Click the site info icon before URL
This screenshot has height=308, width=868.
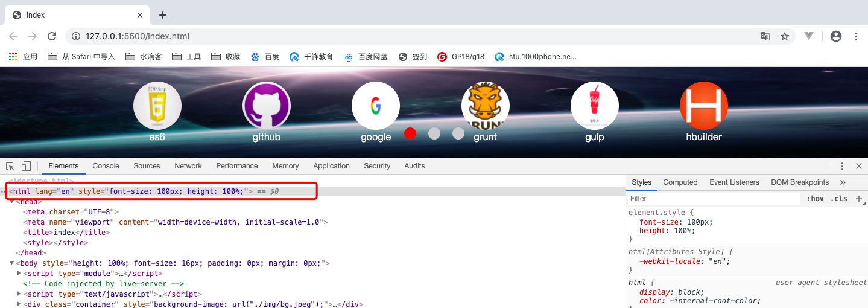[x=76, y=36]
